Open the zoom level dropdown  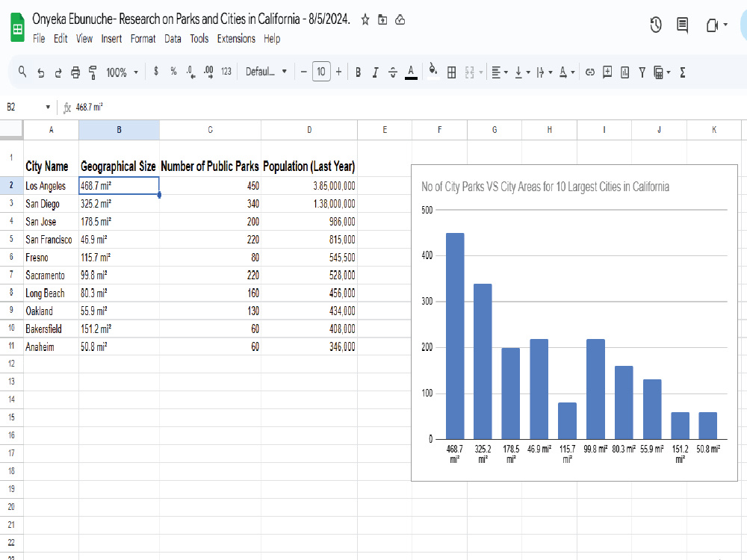[x=124, y=72]
